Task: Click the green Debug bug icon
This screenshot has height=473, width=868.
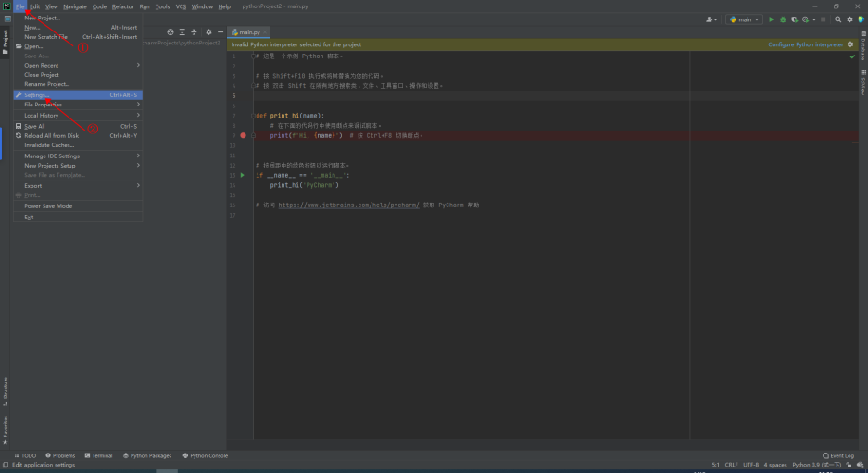Action: click(783, 19)
